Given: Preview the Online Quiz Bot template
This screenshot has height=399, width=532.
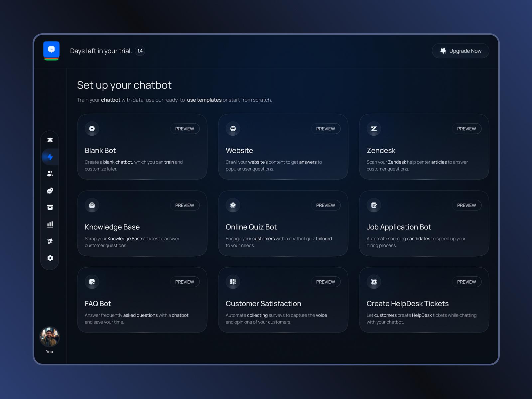Looking at the screenshot, I should (x=326, y=205).
